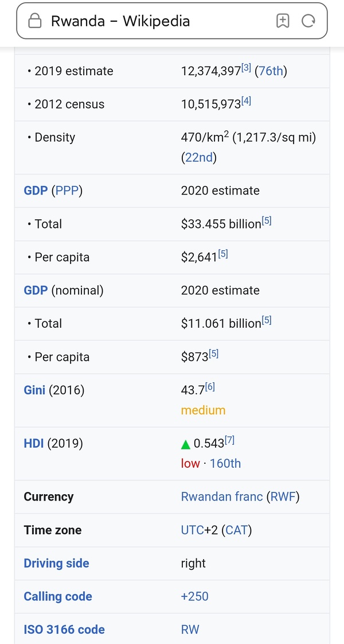This screenshot has height=644, width=344.
Task: Open reference [3] beside 2019 estimate
Action: [246, 68]
